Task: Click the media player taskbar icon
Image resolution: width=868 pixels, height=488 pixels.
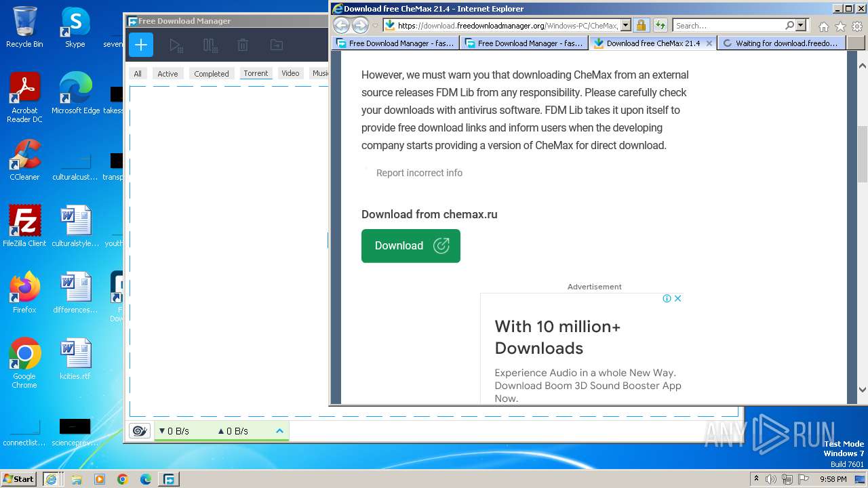Action: (x=100, y=479)
